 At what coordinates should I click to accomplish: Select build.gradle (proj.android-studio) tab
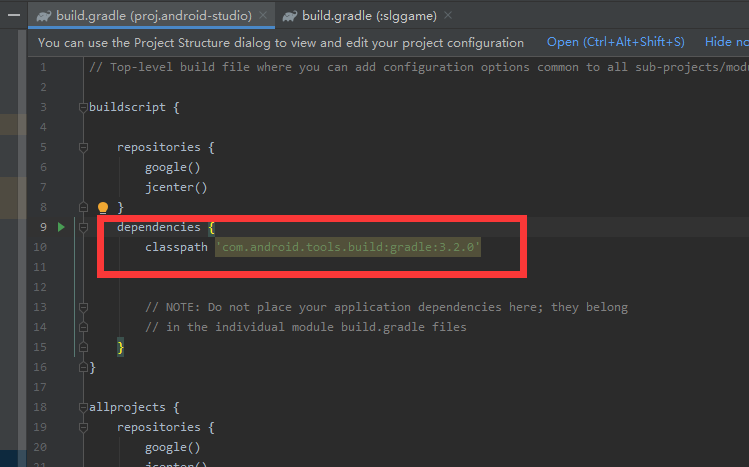pyautogui.click(x=155, y=16)
